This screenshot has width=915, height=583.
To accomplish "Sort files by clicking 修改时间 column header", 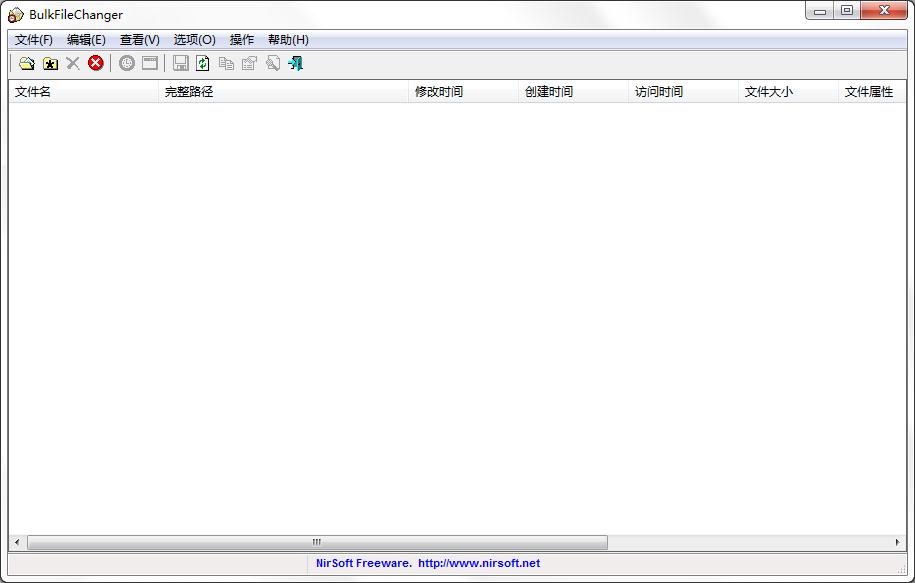I will coord(437,91).
